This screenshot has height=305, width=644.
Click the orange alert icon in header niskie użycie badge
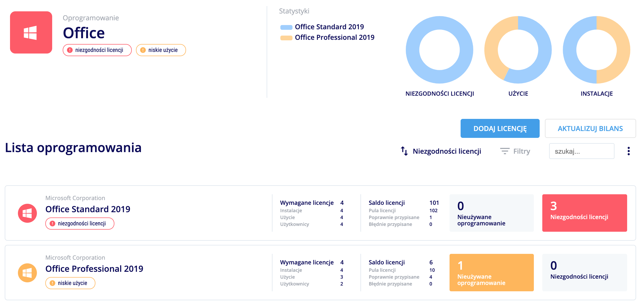tap(143, 50)
